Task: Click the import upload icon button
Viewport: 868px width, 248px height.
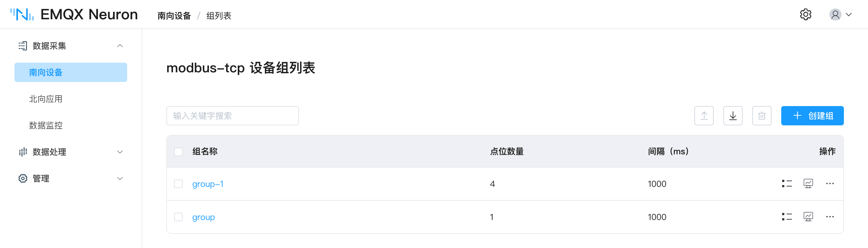Action: click(x=704, y=116)
